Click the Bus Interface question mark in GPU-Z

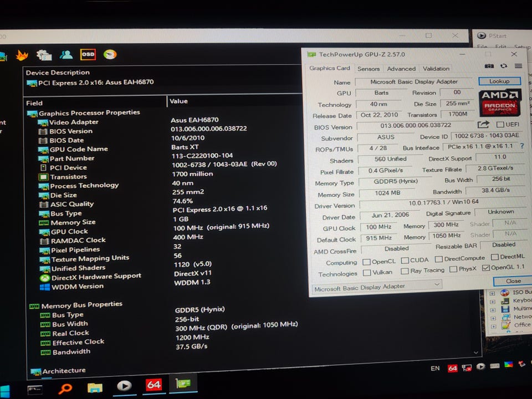522,146
